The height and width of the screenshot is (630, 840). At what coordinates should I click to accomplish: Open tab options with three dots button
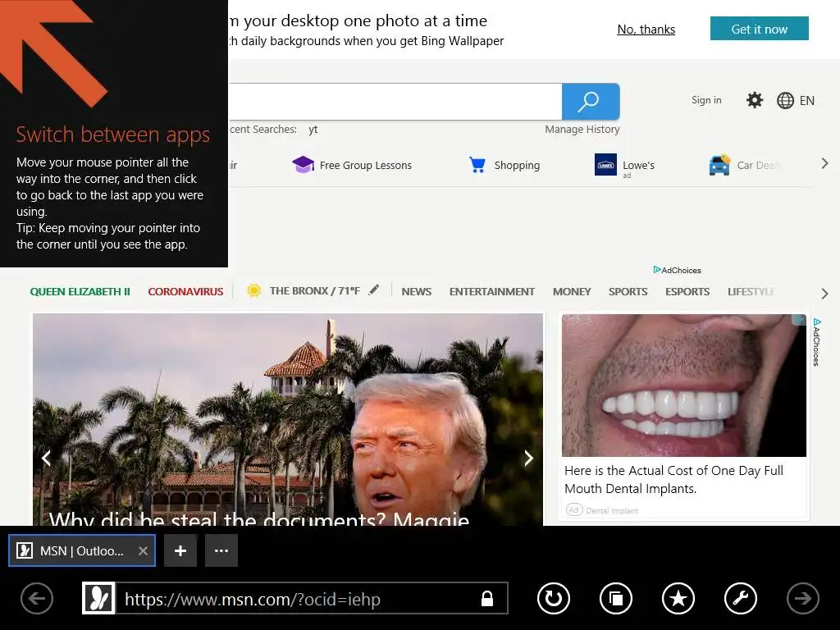(x=221, y=550)
